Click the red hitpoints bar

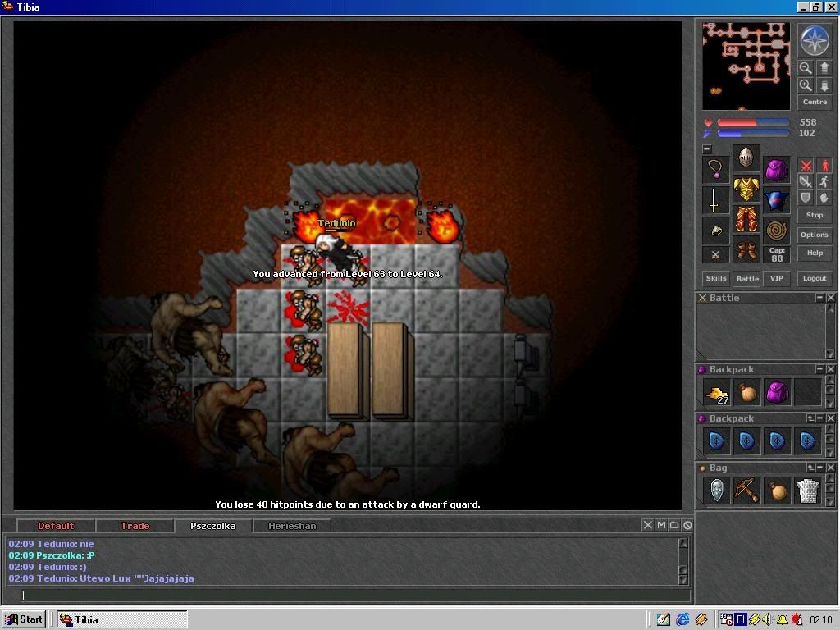(x=753, y=123)
